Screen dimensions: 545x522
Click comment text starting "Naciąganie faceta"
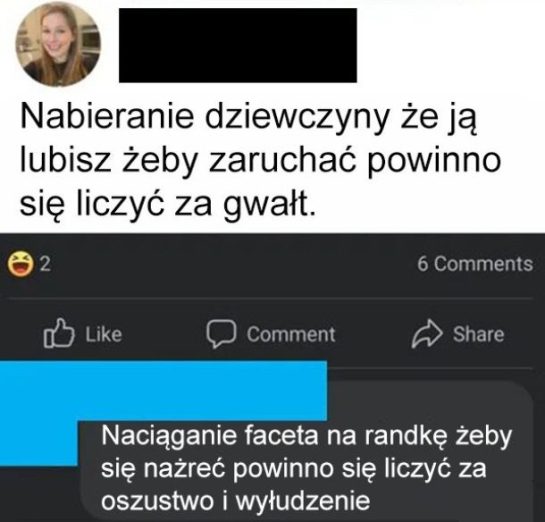(x=307, y=468)
